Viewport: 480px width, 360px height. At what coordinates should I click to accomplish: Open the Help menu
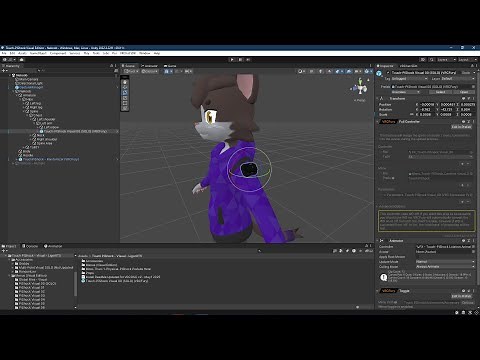pyautogui.click(x=157, y=53)
